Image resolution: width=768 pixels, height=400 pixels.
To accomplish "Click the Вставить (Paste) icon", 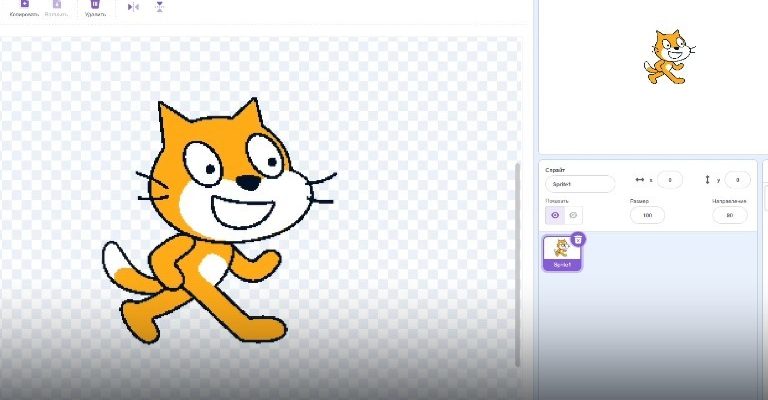I will point(57,5).
